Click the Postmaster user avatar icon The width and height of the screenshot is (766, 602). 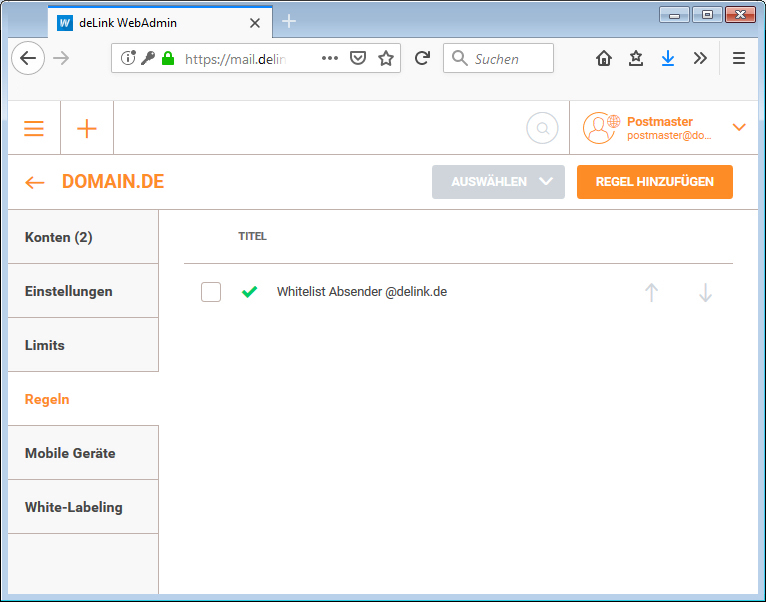601,128
